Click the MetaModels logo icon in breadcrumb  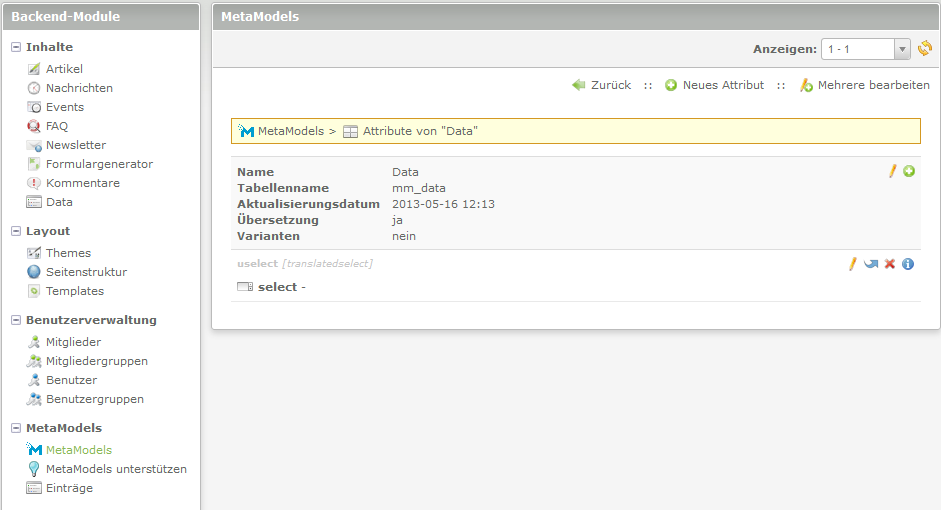247,131
